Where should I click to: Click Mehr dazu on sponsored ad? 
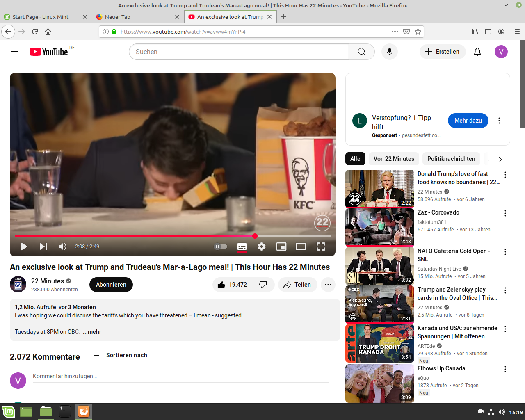[x=468, y=121]
